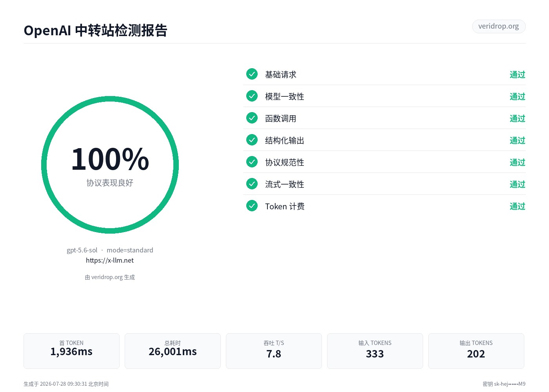Select the 总耗时 26,001ms card

coord(173,351)
